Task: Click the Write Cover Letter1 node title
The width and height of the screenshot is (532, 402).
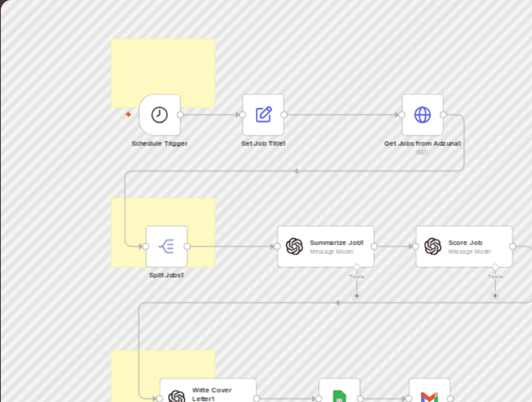Action: point(212,394)
